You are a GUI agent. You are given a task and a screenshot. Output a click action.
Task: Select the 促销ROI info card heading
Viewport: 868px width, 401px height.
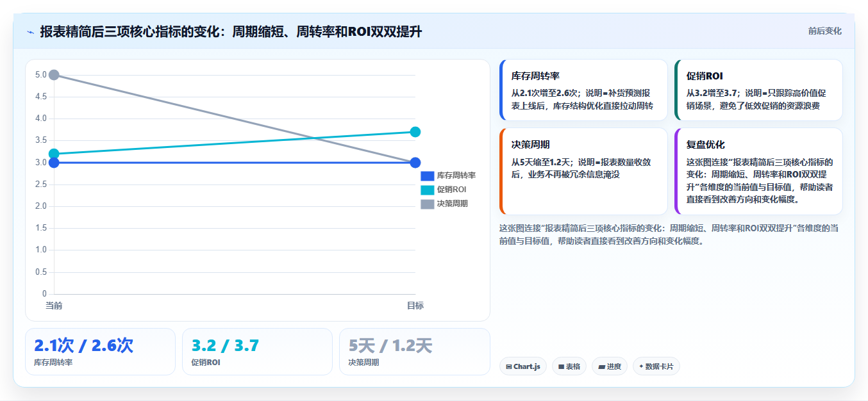[x=705, y=76]
